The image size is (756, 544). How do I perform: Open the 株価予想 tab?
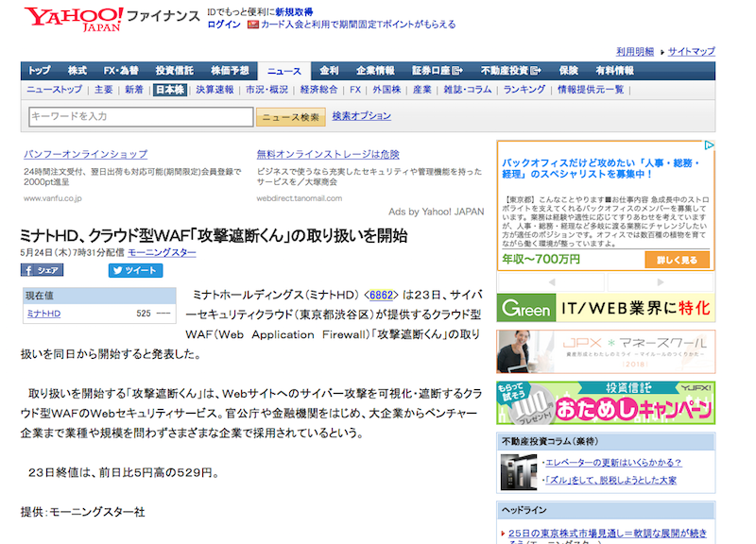tap(230, 71)
